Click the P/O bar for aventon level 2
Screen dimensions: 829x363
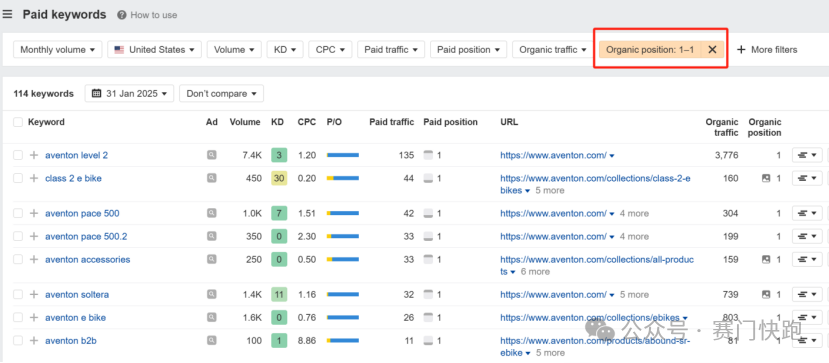[x=343, y=155]
